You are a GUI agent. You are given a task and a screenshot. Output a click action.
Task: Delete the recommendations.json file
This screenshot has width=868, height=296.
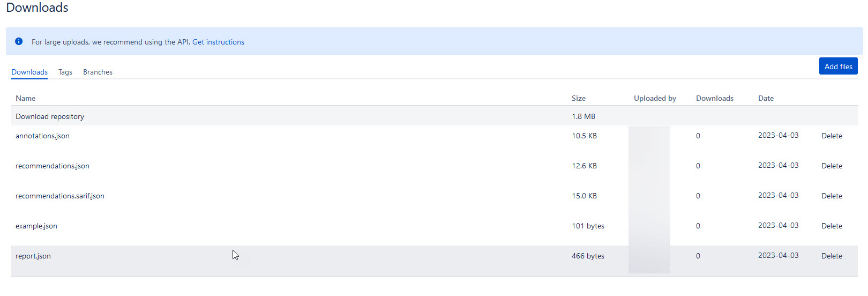(832, 166)
